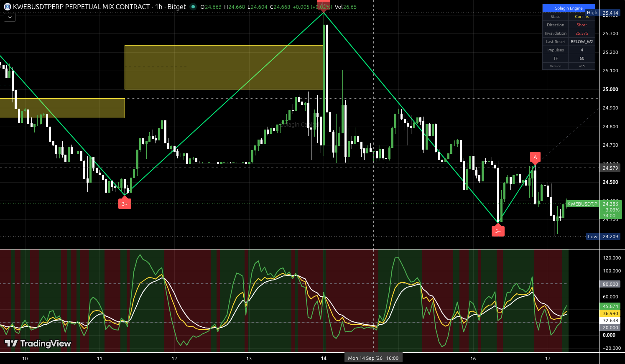Screen dimensions: 625x364
Task: Click the Short direction value
Action: tap(582, 25)
